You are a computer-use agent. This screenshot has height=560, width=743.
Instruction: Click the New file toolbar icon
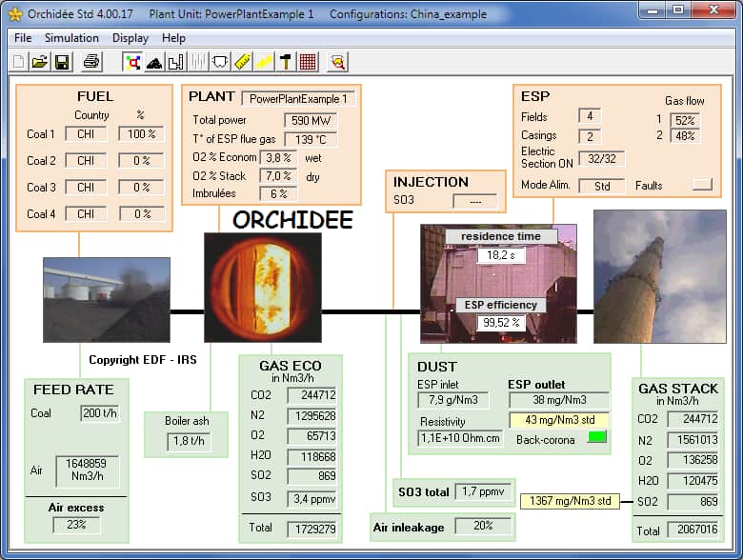[x=19, y=62]
